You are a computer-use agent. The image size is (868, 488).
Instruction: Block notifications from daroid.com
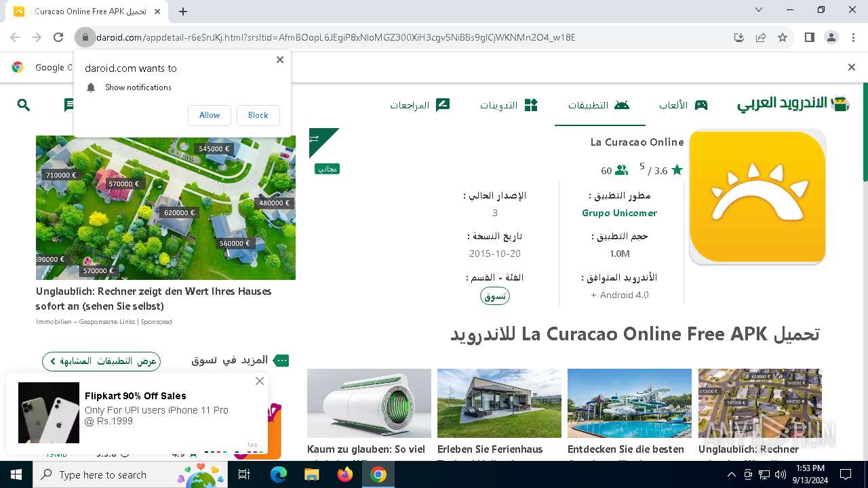coord(258,115)
